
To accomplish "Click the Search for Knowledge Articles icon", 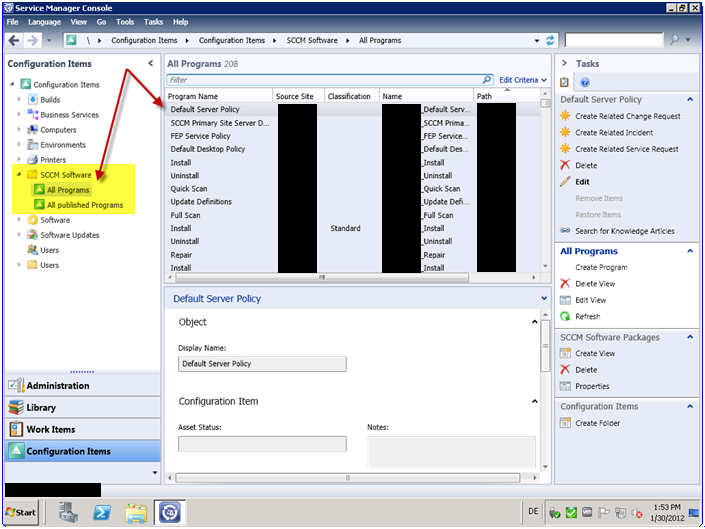I will [x=566, y=231].
